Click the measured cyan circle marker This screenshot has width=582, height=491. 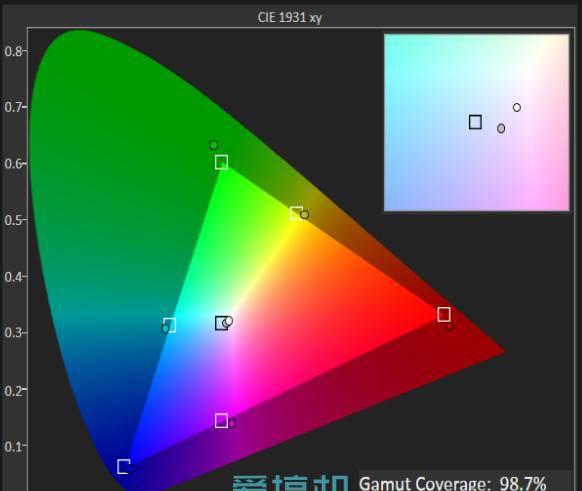coord(165,329)
